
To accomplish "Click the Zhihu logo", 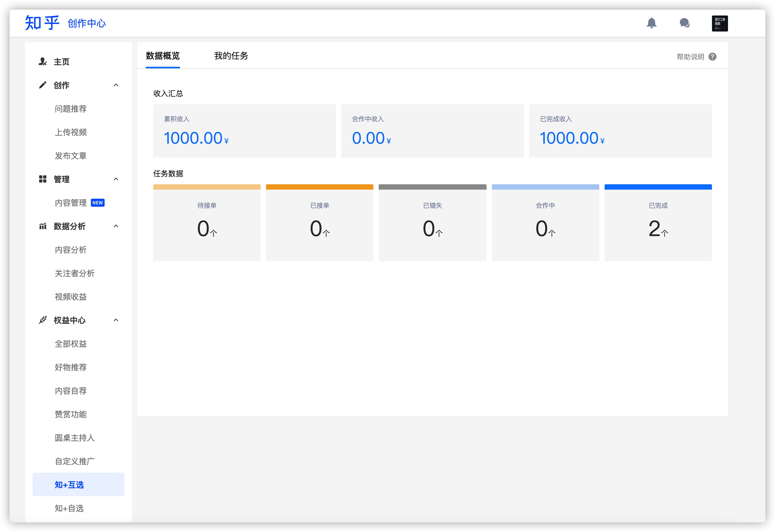I will pos(42,23).
